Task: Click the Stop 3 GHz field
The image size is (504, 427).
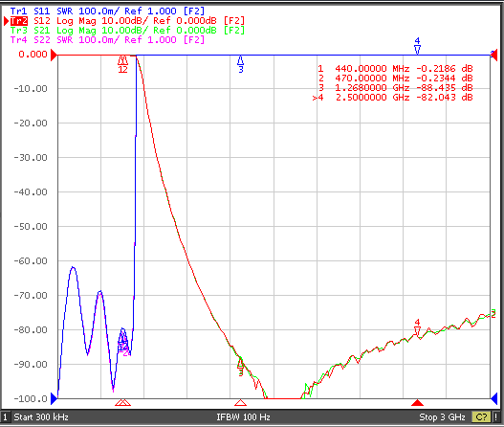Action: (442, 417)
